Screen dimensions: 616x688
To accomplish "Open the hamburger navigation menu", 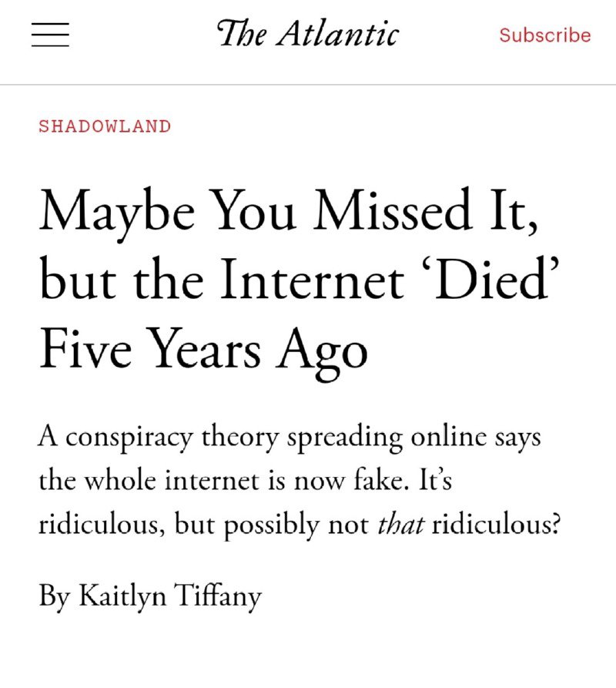I will click(50, 35).
